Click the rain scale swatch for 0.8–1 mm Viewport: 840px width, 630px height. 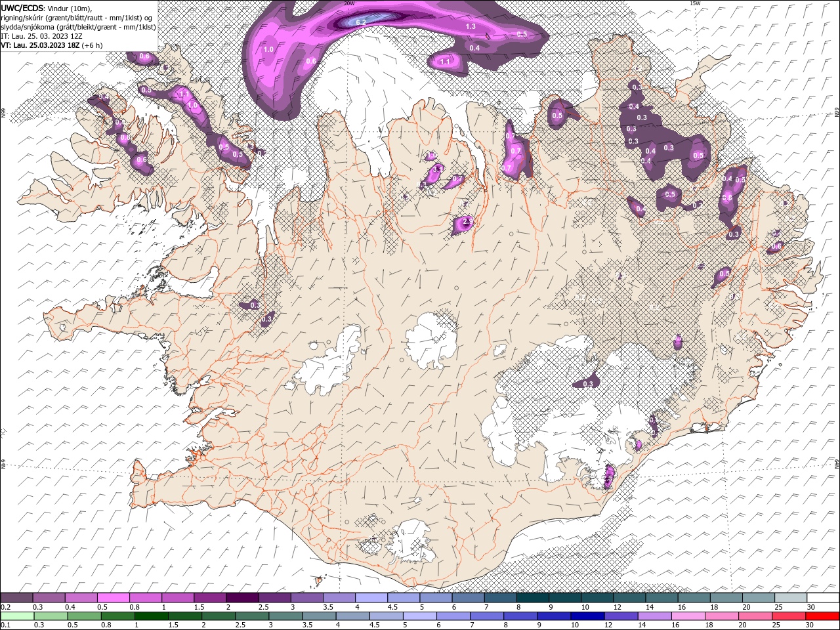coord(117,616)
